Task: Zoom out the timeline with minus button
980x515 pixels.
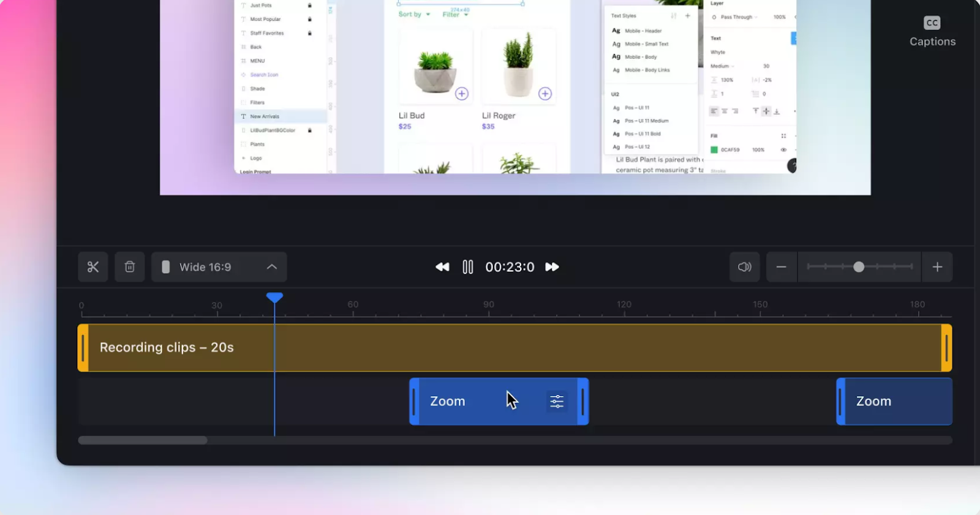Action: coord(782,267)
